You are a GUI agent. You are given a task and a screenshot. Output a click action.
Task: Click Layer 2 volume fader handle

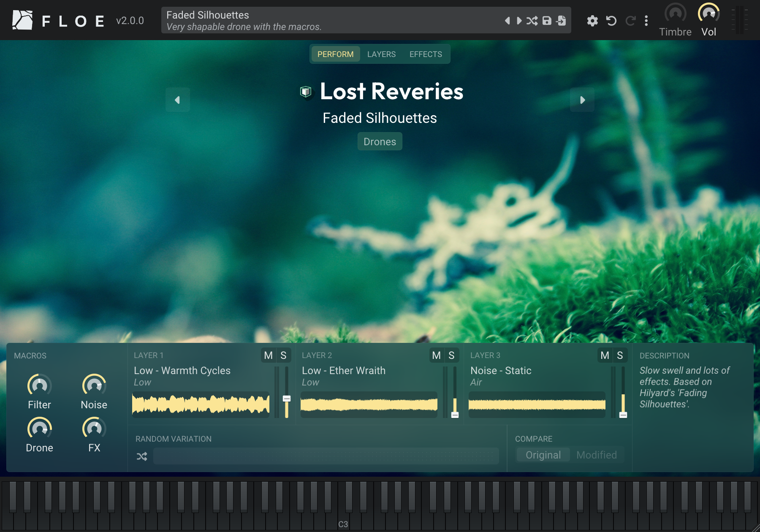(455, 415)
